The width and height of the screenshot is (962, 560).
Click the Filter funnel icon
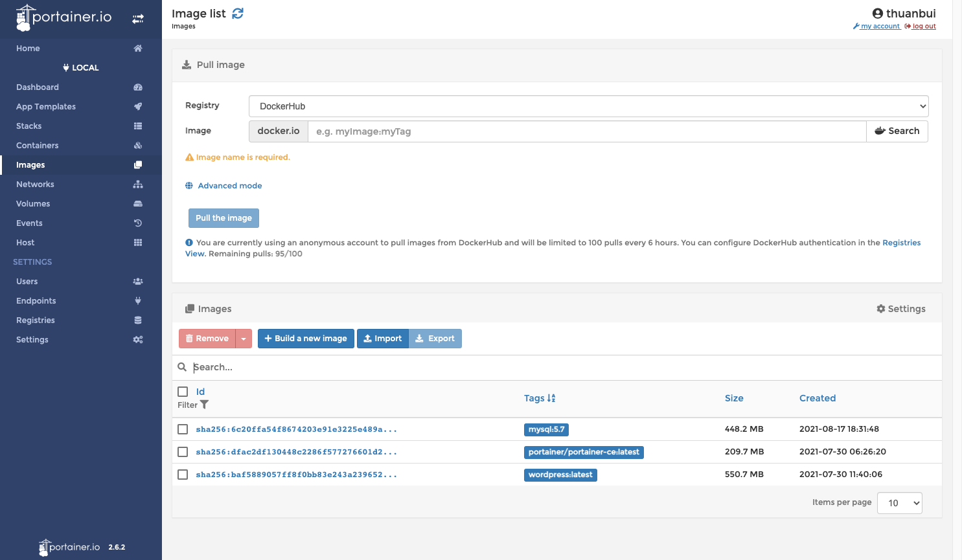(x=205, y=405)
